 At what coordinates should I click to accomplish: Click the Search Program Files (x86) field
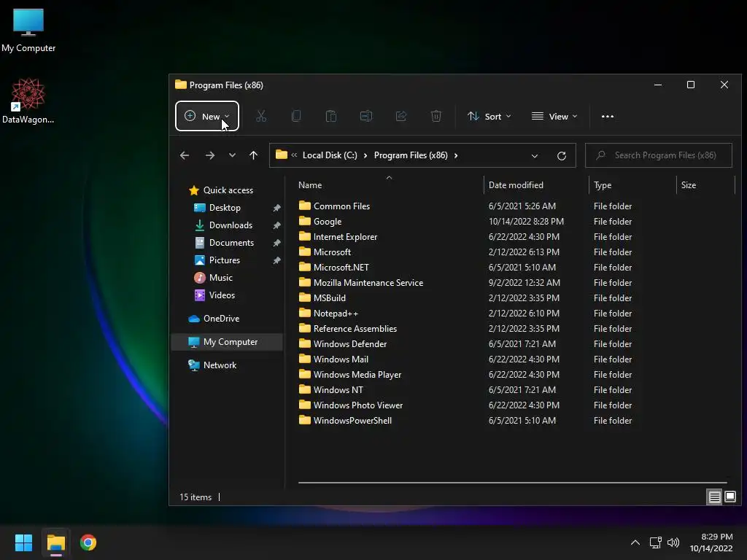pos(659,155)
